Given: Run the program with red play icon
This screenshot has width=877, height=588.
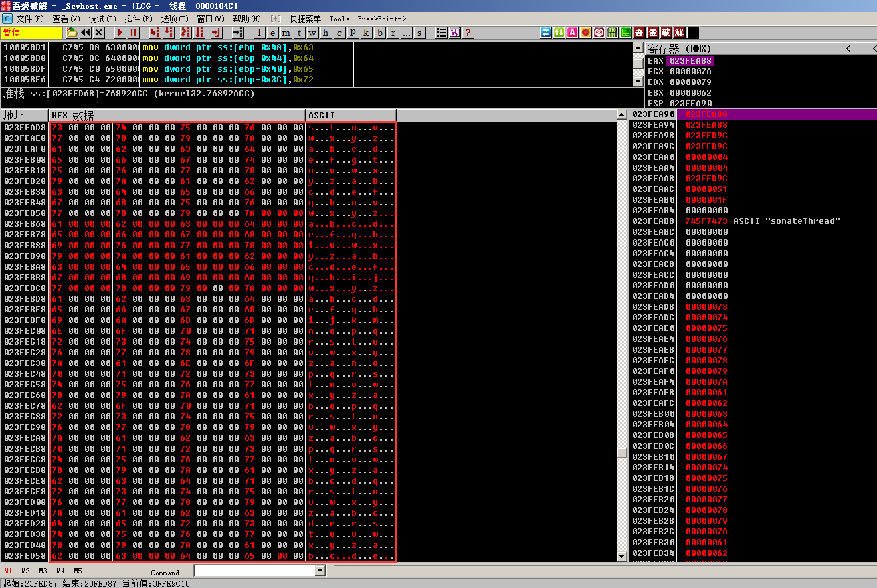Looking at the screenshot, I should click(x=120, y=33).
